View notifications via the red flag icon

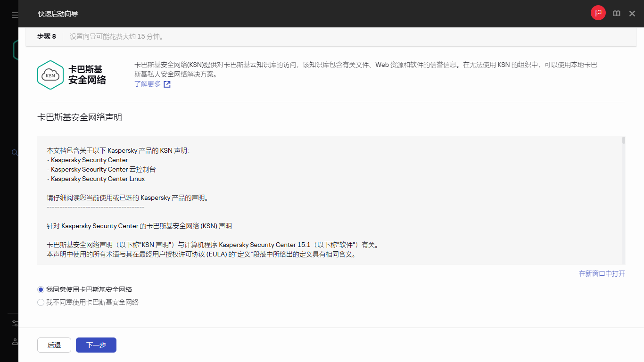point(598,13)
